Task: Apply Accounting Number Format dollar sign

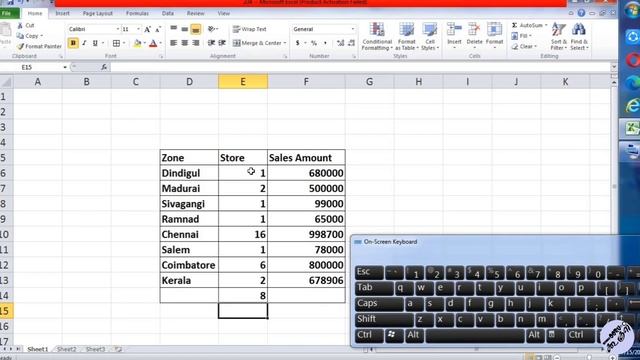Action: (298, 43)
